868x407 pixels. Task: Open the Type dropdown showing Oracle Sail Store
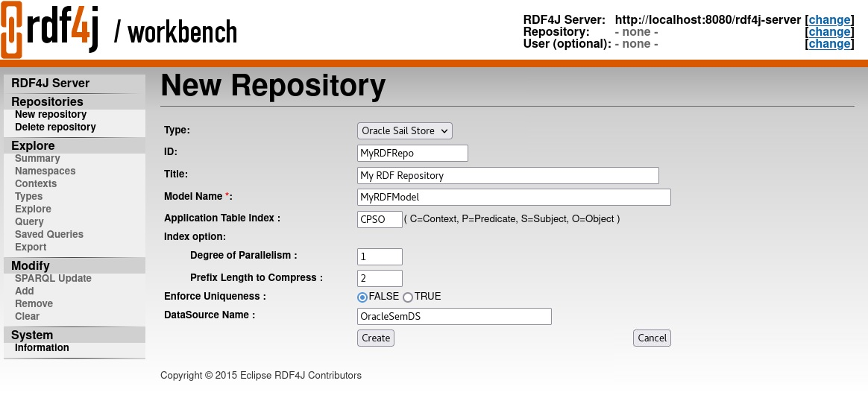point(405,131)
